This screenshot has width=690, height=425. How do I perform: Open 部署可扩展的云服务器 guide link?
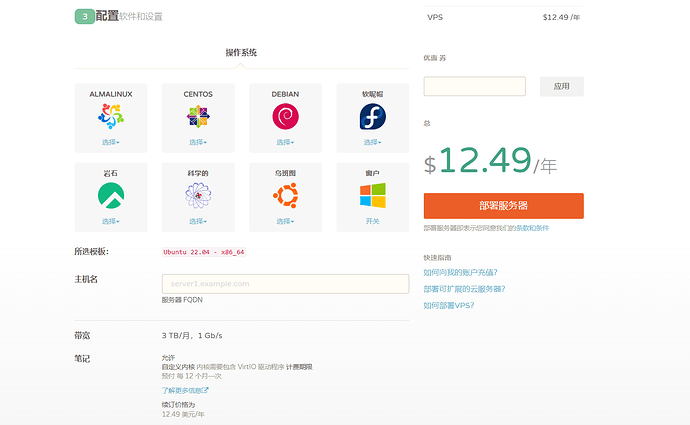pyautogui.click(x=464, y=289)
